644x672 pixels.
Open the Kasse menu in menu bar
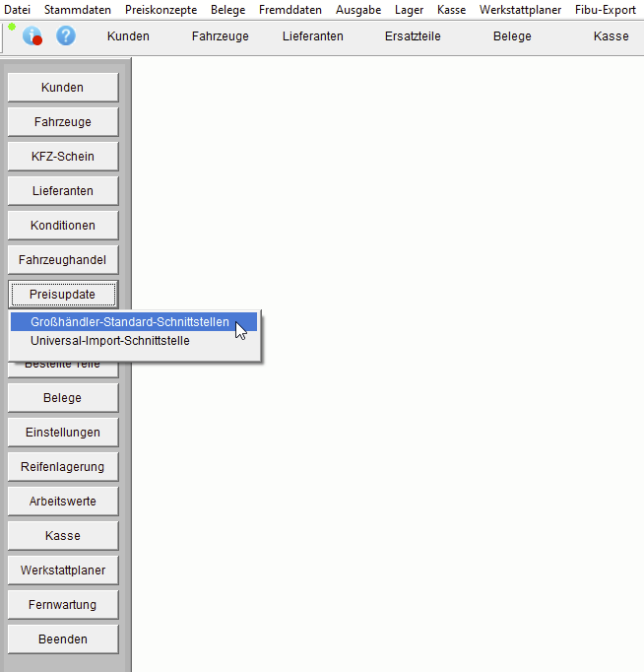point(451,10)
